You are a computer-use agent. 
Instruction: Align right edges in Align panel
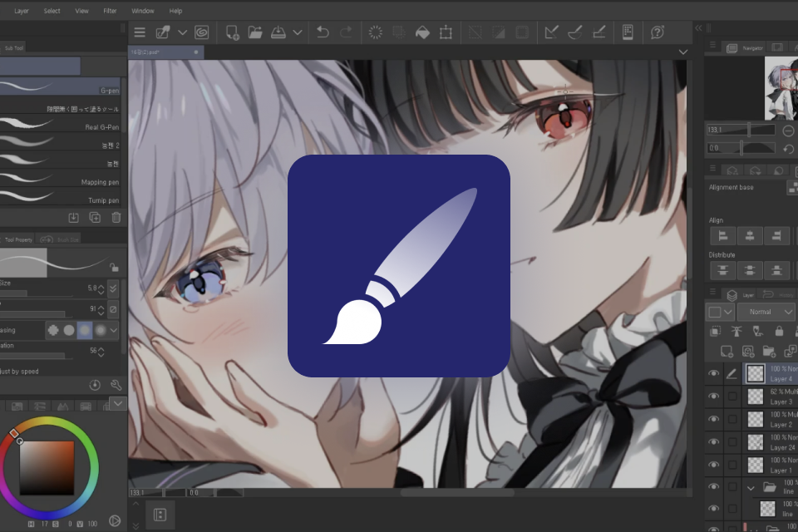tap(776, 236)
